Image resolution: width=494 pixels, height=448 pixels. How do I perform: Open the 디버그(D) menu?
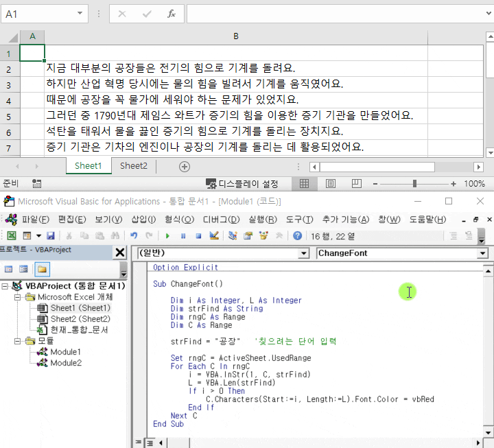pyautogui.click(x=221, y=220)
